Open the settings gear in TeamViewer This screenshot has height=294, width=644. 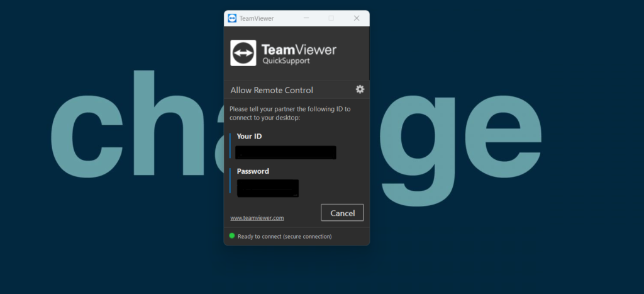coord(360,89)
